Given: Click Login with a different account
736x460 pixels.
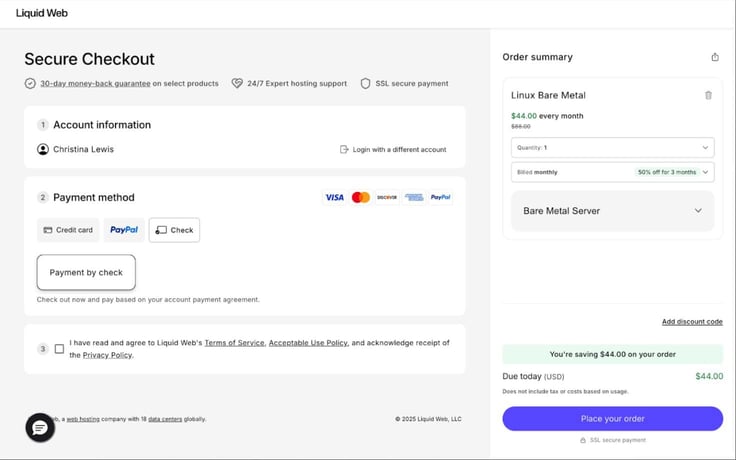Looking at the screenshot, I should click(x=393, y=149).
